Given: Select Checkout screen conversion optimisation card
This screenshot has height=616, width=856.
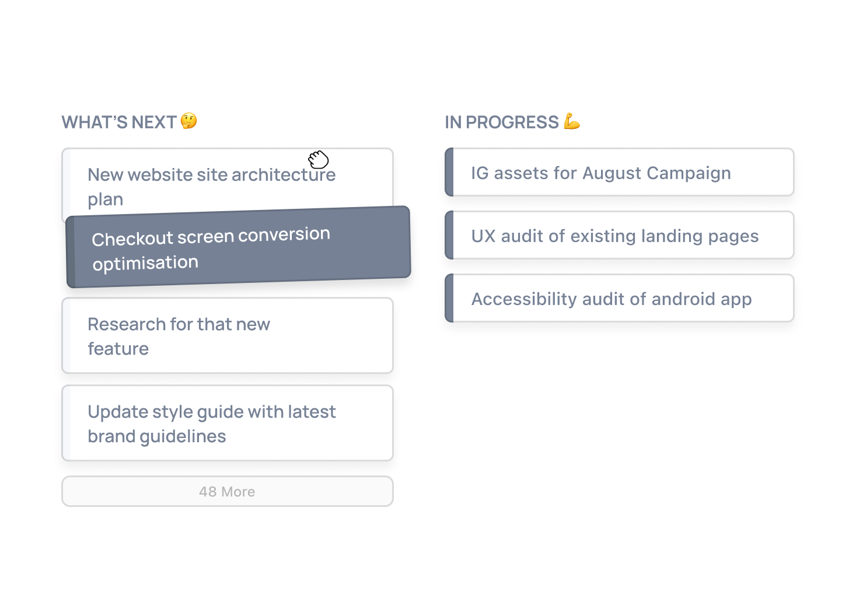Looking at the screenshot, I should 239,247.
